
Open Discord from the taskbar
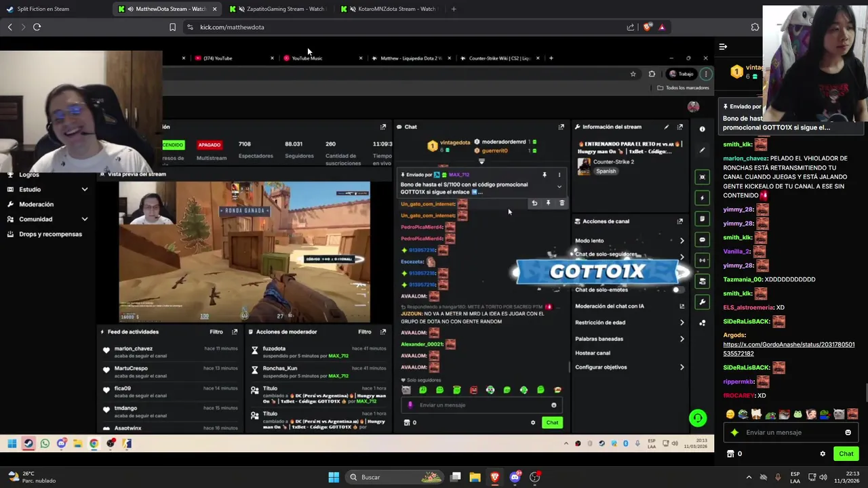point(515,477)
